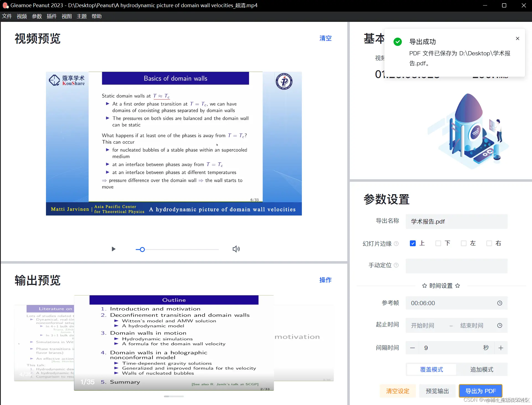Screen dimensions: 532x405
Task: Click 导出为 PDF button
Action: pyautogui.click(x=480, y=391)
